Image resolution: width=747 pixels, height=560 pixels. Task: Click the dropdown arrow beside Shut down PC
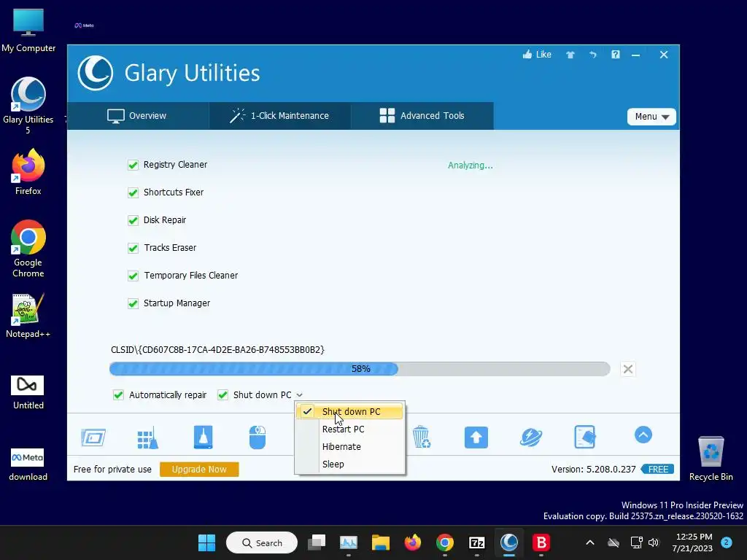click(299, 394)
